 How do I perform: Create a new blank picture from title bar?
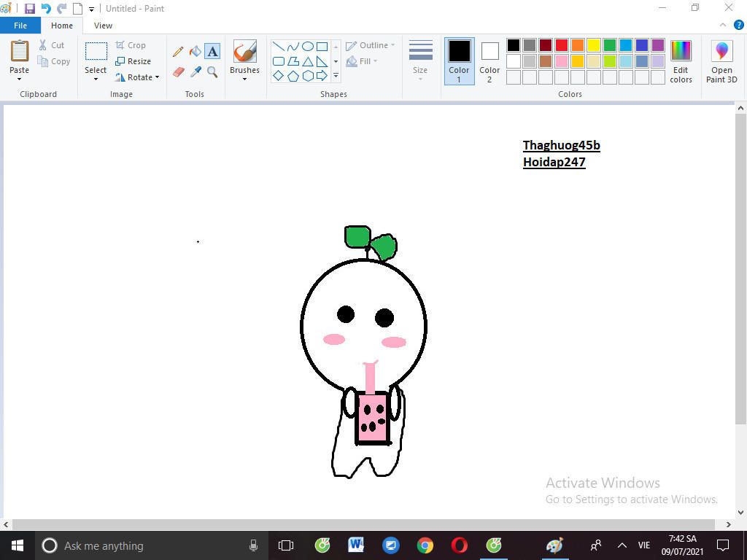[77, 9]
